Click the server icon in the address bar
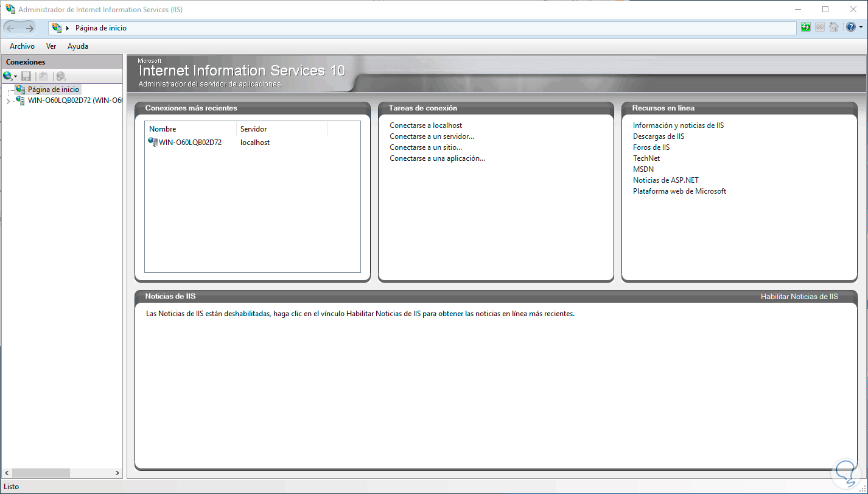 click(x=57, y=28)
